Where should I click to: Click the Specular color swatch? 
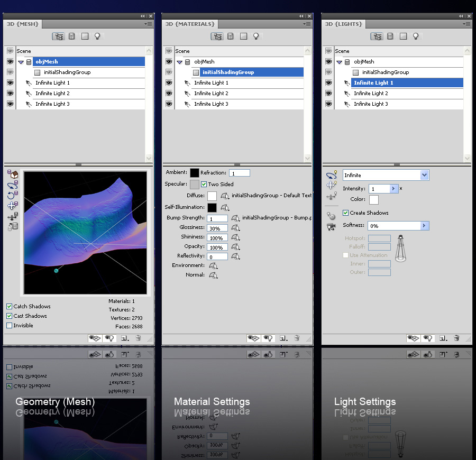195,185
